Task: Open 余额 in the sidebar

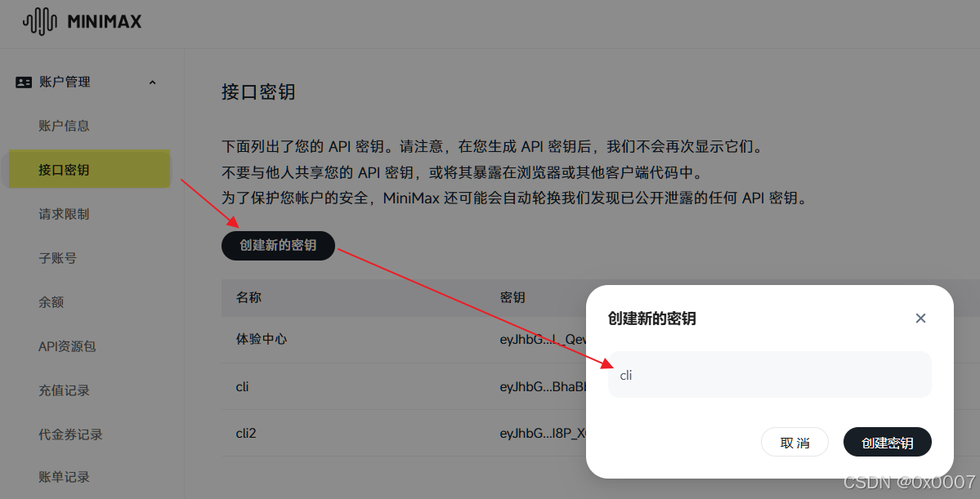Action: click(x=51, y=302)
